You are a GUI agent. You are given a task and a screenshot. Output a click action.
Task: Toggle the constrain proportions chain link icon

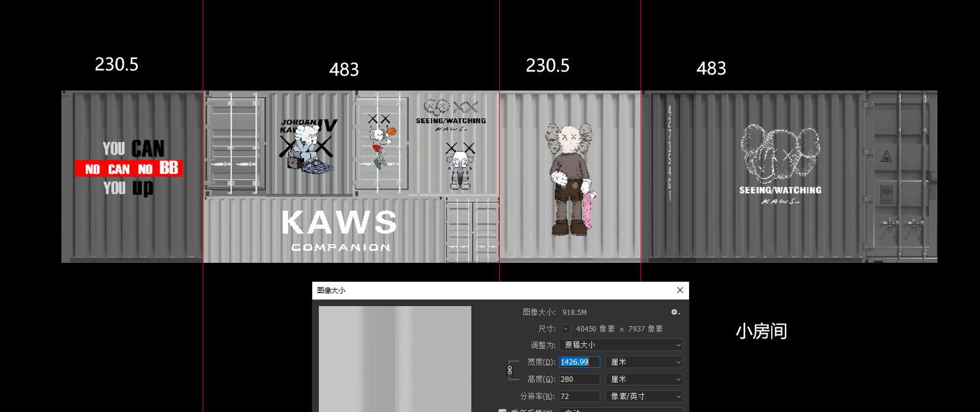tap(510, 371)
